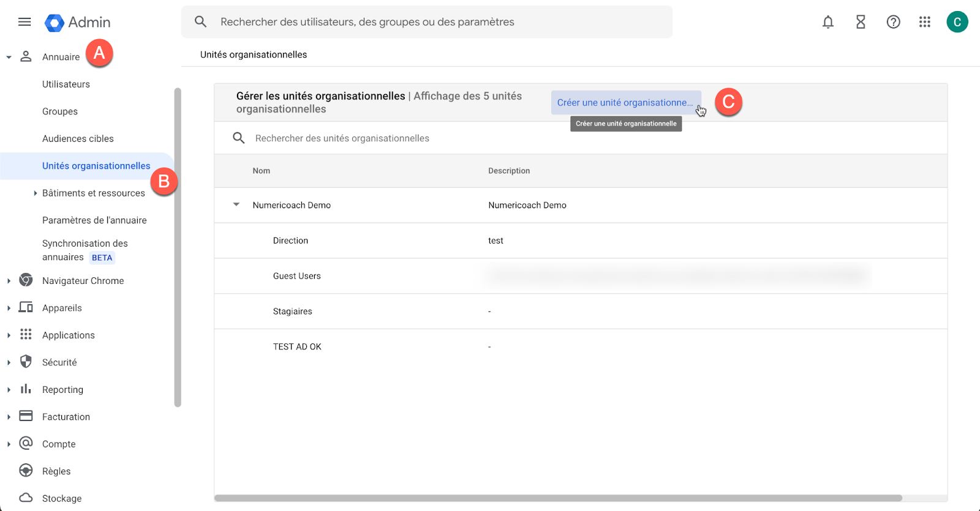The height and width of the screenshot is (511, 980).
Task: Click the table horizontal scrollbar
Action: pyautogui.click(x=558, y=498)
